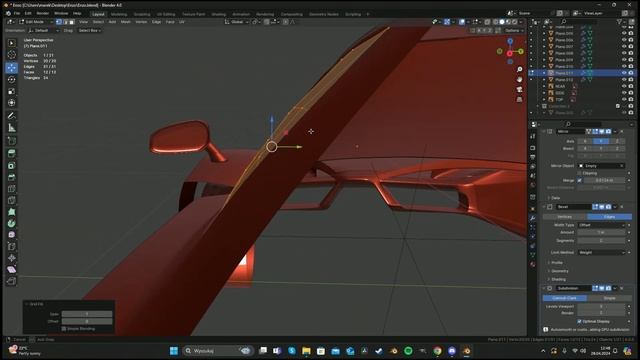Expand the Bevel Geometry section
The height and width of the screenshot is (360, 640).
pyautogui.click(x=559, y=271)
